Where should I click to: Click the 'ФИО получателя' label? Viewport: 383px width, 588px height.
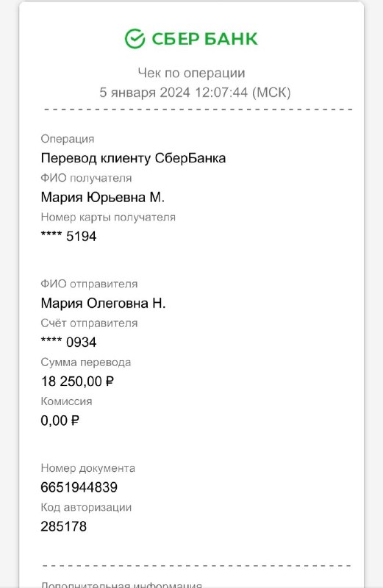(86, 178)
